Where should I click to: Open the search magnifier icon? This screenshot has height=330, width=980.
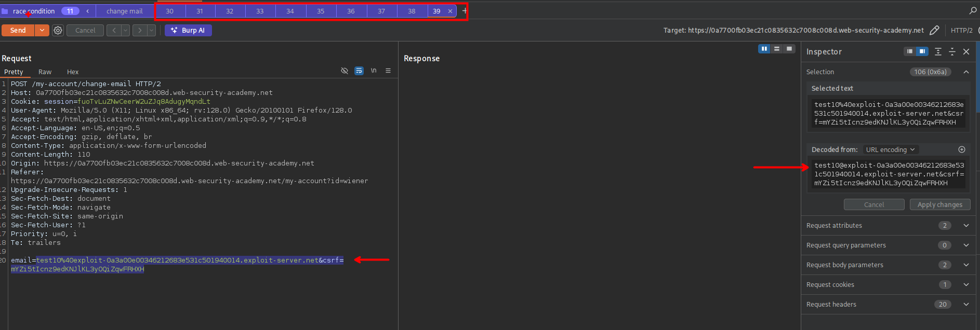click(973, 11)
